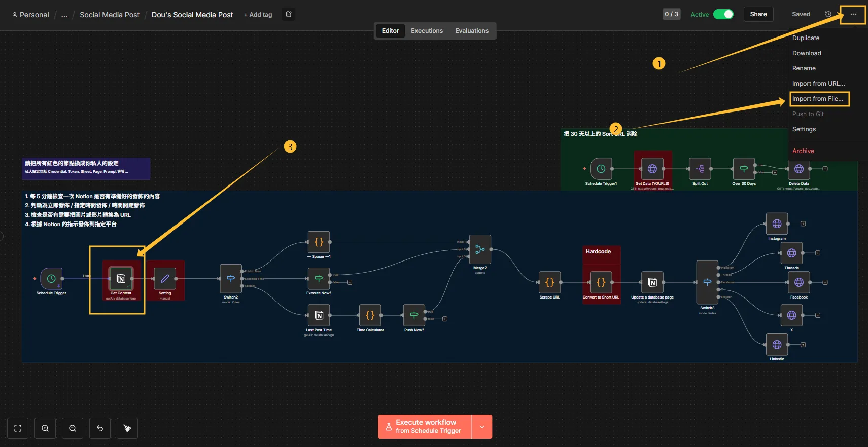
Task: Click the reset zoom icon
Action: click(x=100, y=428)
